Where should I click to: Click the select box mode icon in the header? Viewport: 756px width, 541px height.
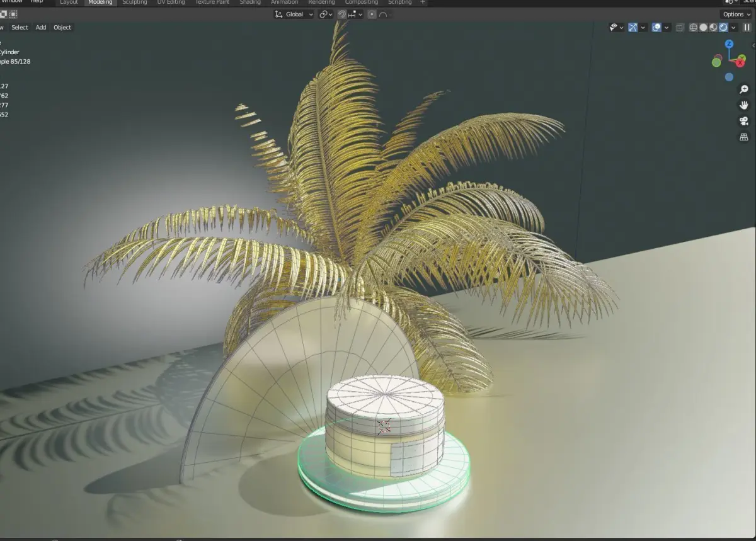tap(13, 14)
